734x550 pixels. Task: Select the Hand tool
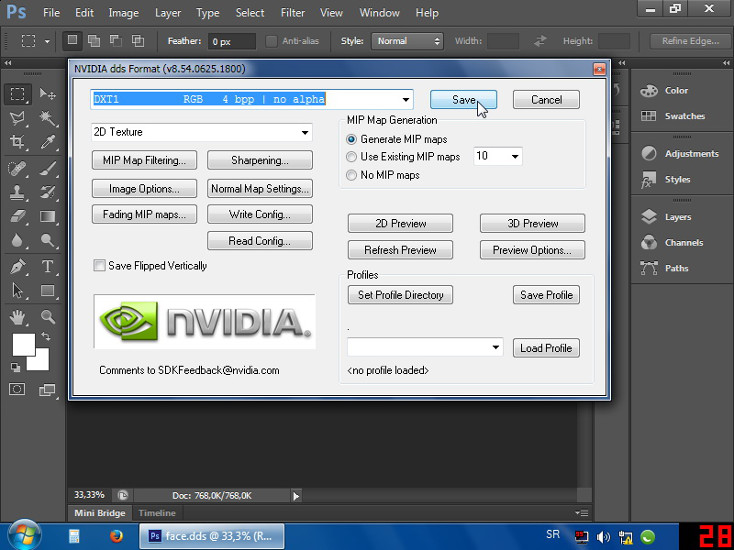[x=18, y=317]
